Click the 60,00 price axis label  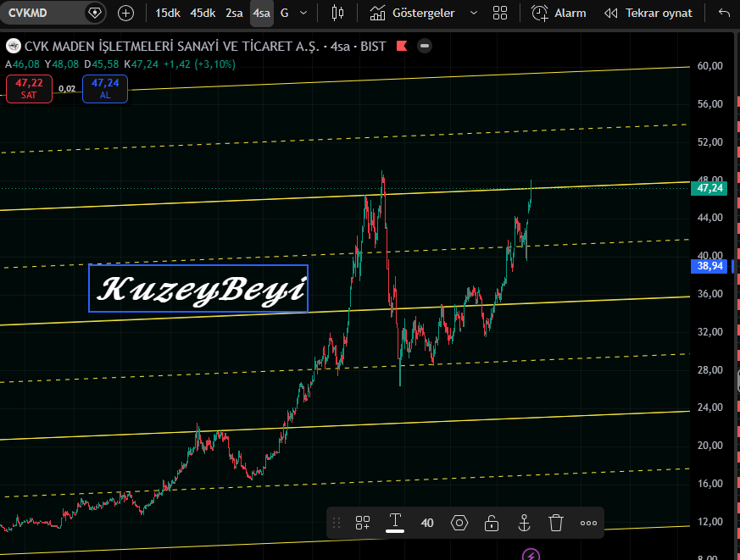pos(709,66)
